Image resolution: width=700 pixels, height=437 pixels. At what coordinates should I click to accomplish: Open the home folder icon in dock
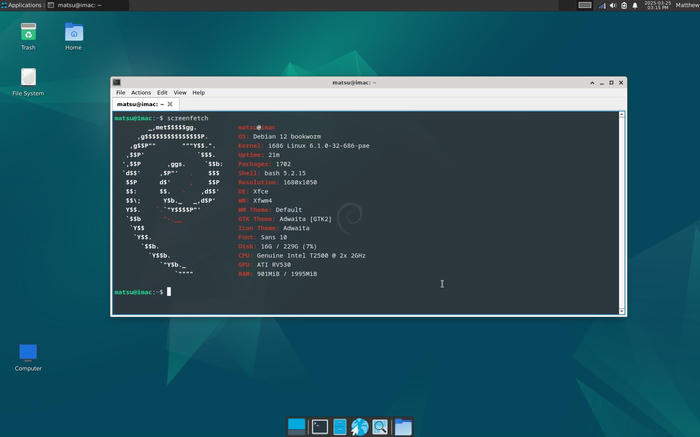pyautogui.click(x=403, y=427)
